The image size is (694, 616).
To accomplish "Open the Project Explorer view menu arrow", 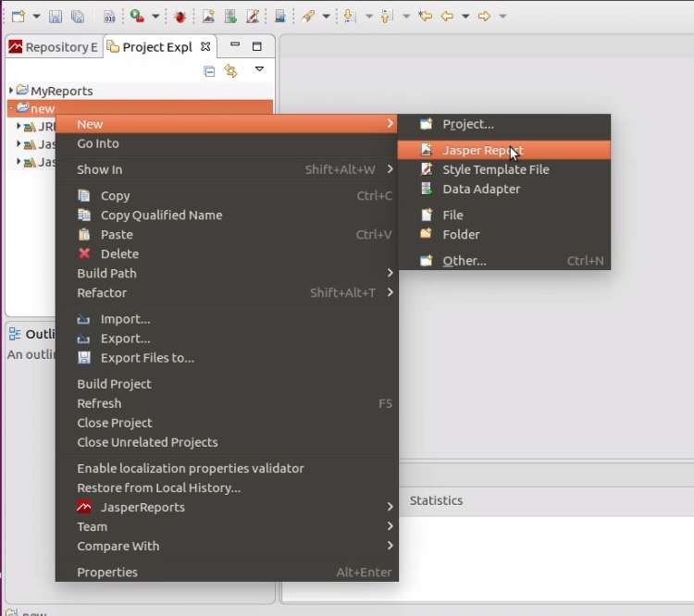I will 259,69.
